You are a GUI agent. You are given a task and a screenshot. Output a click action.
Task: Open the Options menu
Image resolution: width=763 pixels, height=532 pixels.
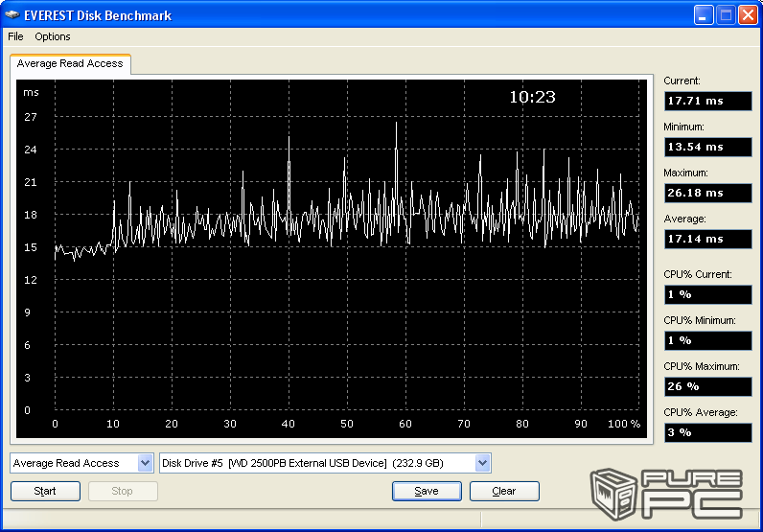53,36
